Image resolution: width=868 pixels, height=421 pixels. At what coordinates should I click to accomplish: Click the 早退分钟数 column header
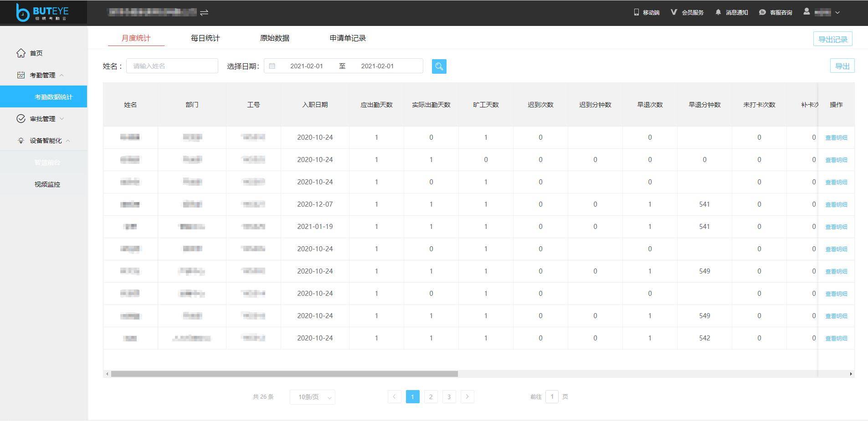pos(704,105)
